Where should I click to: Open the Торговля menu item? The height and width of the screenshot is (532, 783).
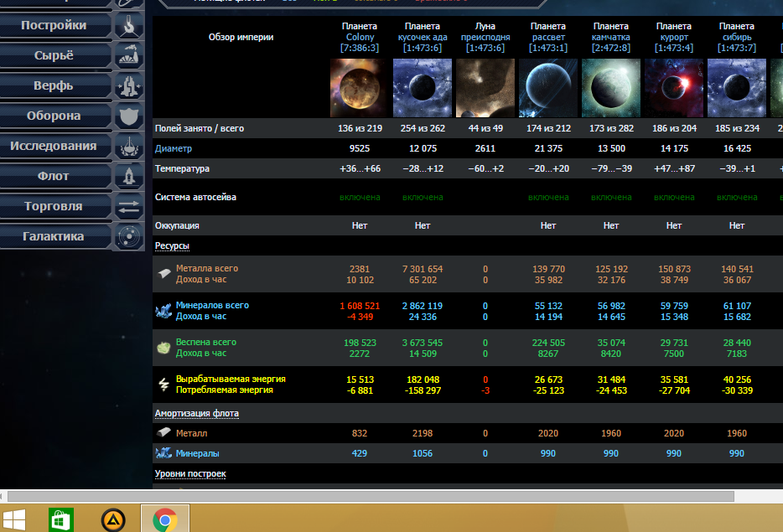tap(54, 206)
